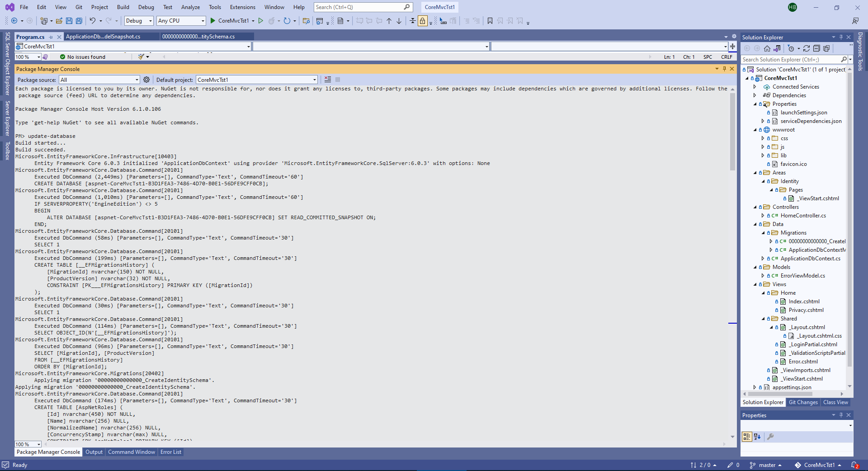Collapse the wwwroot folder node
The image size is (868, 471).
tap(755, 130)
